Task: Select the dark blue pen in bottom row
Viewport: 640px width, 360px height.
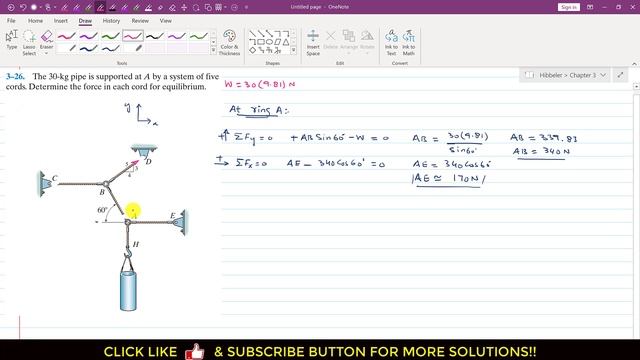Action: [x=89, y=49]
